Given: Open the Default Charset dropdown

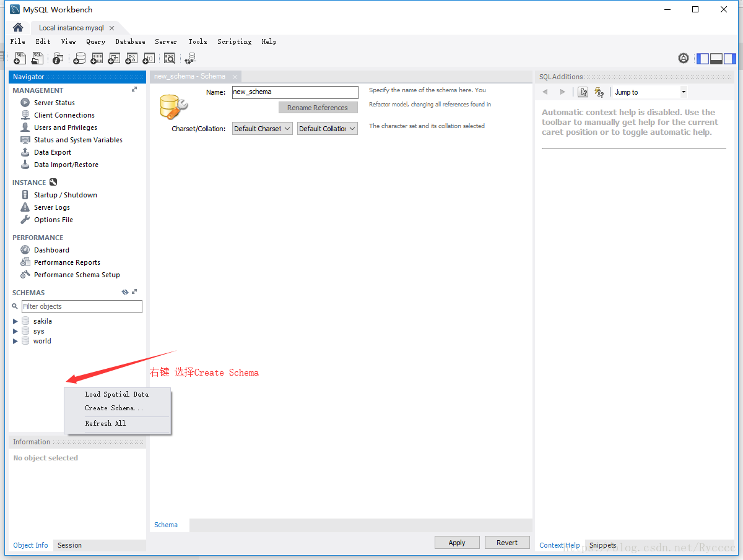Looking at the screenshot, I should pos(263,129).
